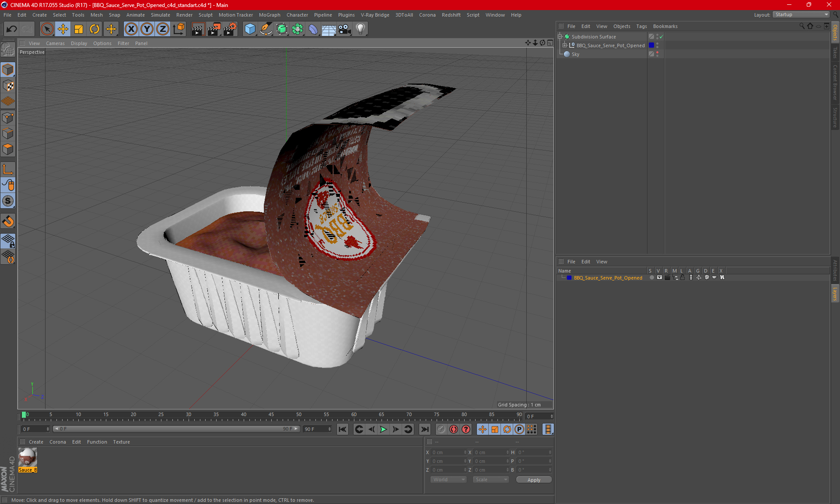
Task: Activate the Scale tool
Action: [x=79, y=29]
